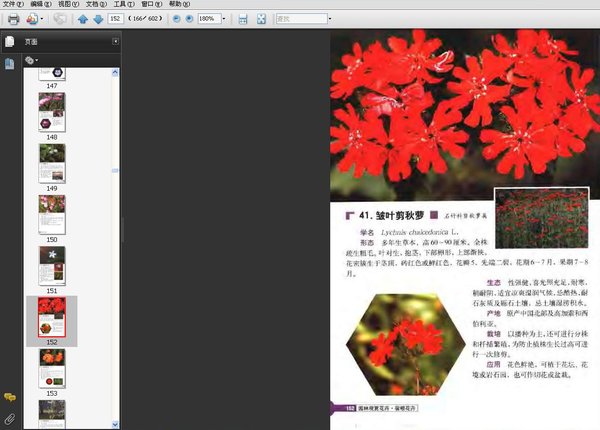
Task: Click the 查找 search field in toolbar
Action: (x=302, y=18)
